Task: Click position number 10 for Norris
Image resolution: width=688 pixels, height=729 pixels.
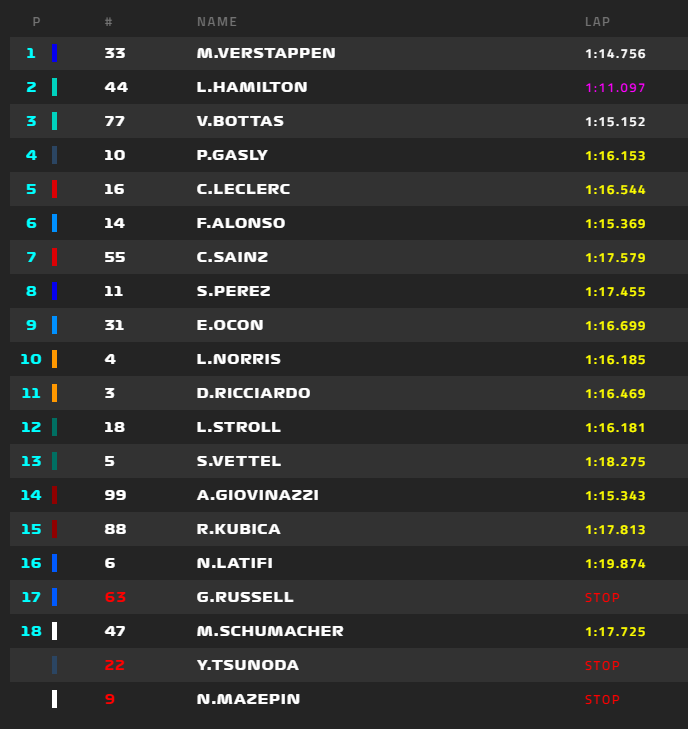Action: click(31, 359)
